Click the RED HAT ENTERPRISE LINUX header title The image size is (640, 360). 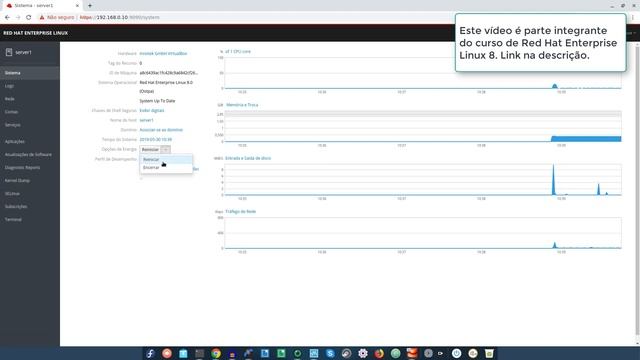36,33
